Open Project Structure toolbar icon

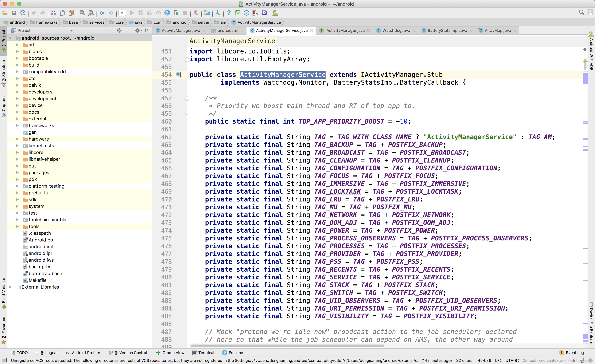[207, 13]
